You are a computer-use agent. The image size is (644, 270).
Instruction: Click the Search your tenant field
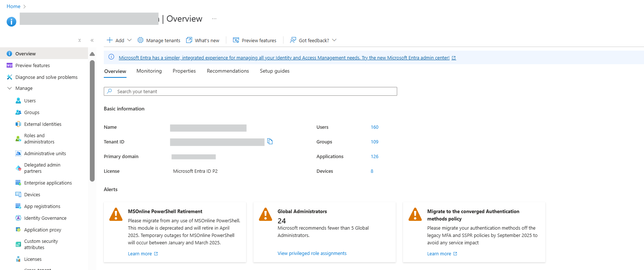250,91
